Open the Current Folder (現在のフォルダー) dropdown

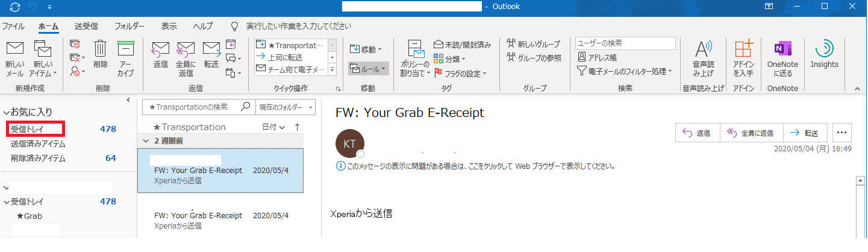coord(286,107)
